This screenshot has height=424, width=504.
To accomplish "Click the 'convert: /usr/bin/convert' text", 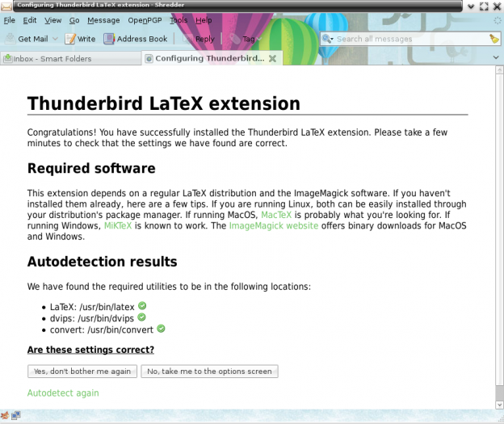I will coord(102,330).
